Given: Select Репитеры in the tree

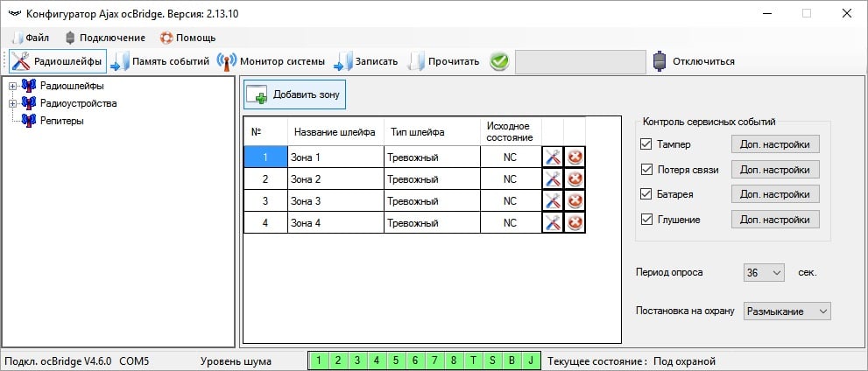Looking at the screenshot, I should [x=62, y=121].
